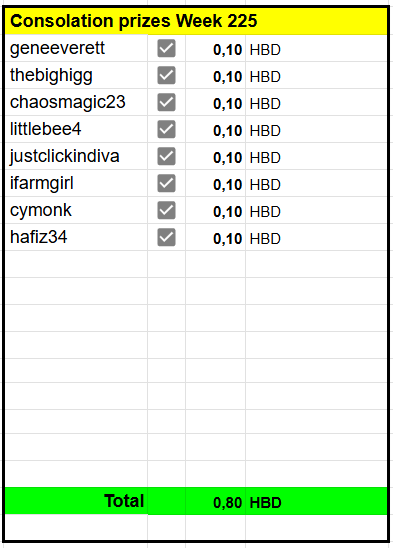Uncheck the hafiz34 checkbox
The image size is (393, 548).
166,237
